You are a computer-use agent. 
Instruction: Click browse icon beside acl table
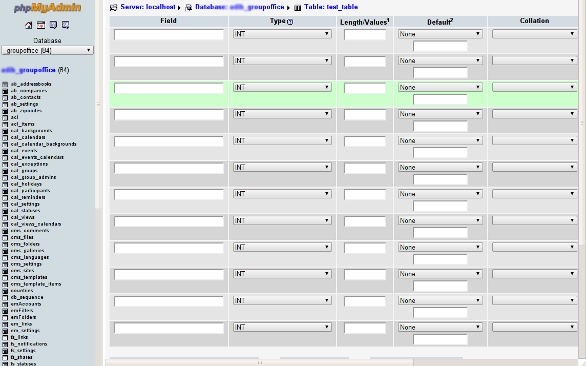coord(5,117)
